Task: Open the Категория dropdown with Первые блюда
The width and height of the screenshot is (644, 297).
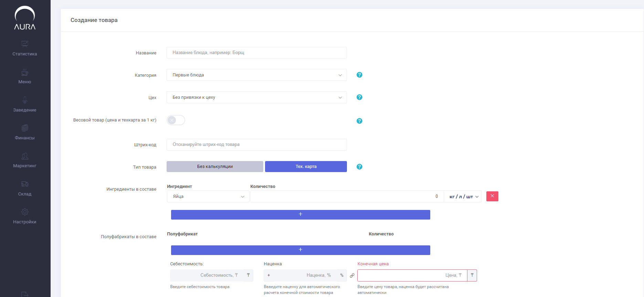Action: click(x=257, y=75)
